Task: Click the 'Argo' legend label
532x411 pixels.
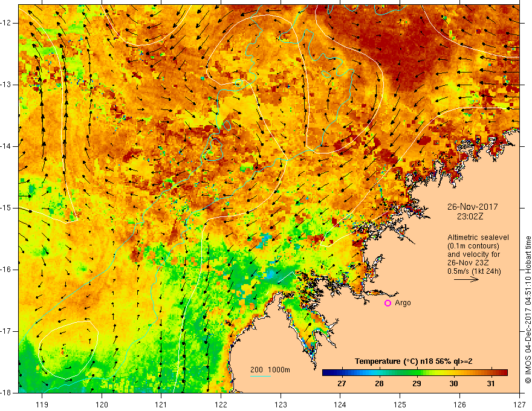Action: click(403, 303)
